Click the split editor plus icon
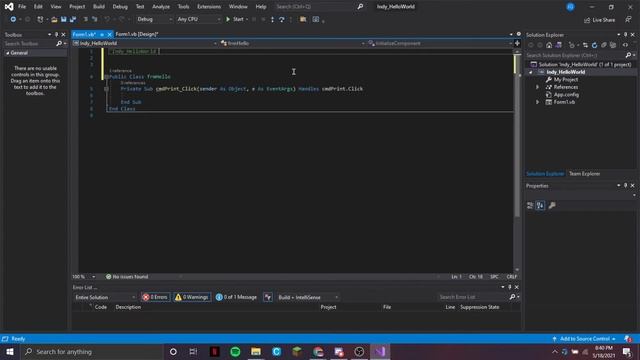This screenshot has height=360, width=640. [x=517, y=43]
